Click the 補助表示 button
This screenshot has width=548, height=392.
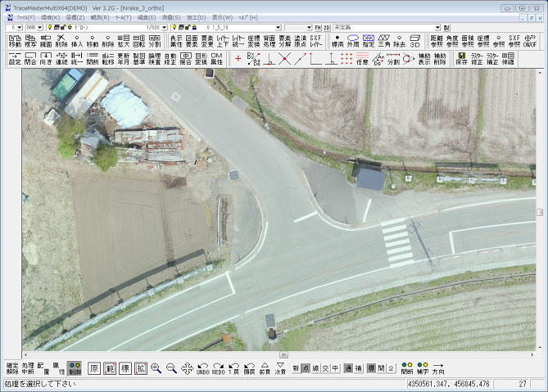[424, 59]
